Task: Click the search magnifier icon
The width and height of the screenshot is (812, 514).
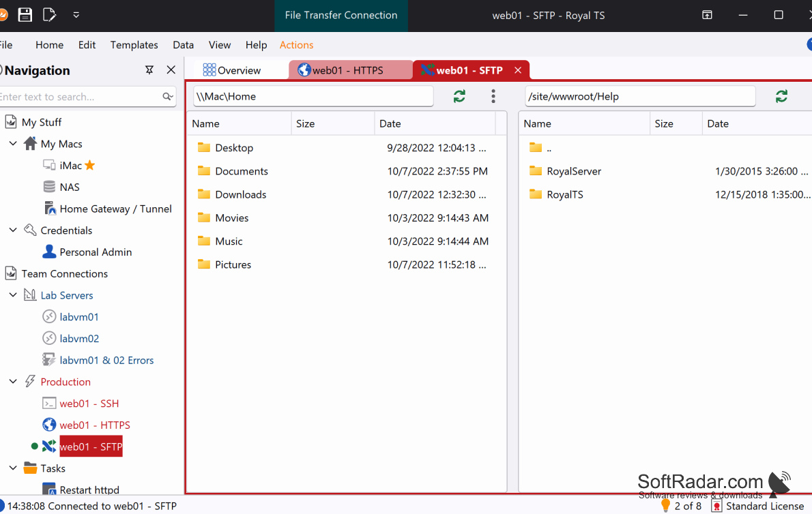Action: 167,97
